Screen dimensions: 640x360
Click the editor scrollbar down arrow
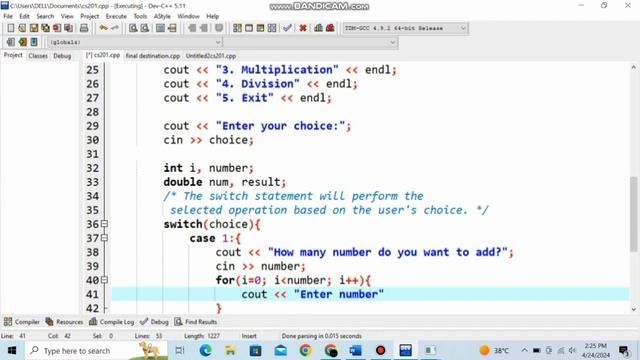(x=633, y=309)
